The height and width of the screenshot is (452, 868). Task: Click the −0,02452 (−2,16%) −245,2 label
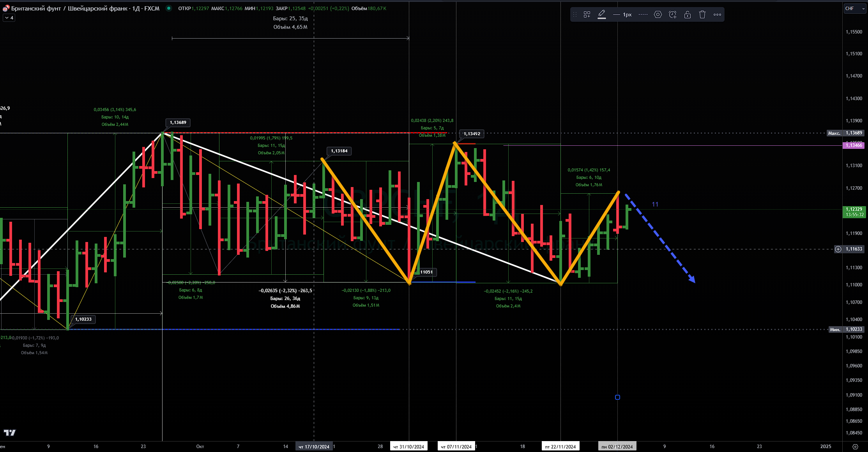click(508, 291)
